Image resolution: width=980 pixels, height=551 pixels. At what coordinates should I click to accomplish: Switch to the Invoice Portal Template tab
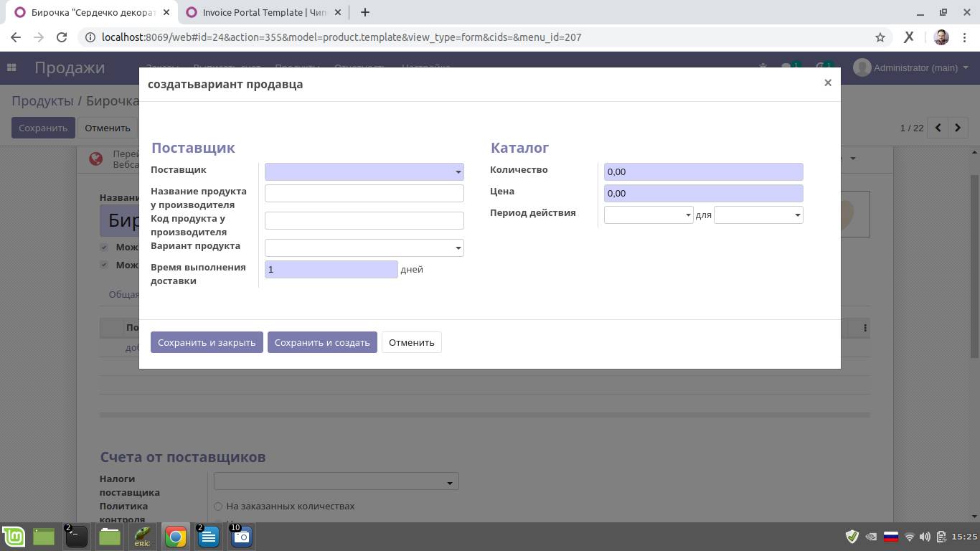pos(263,12)
